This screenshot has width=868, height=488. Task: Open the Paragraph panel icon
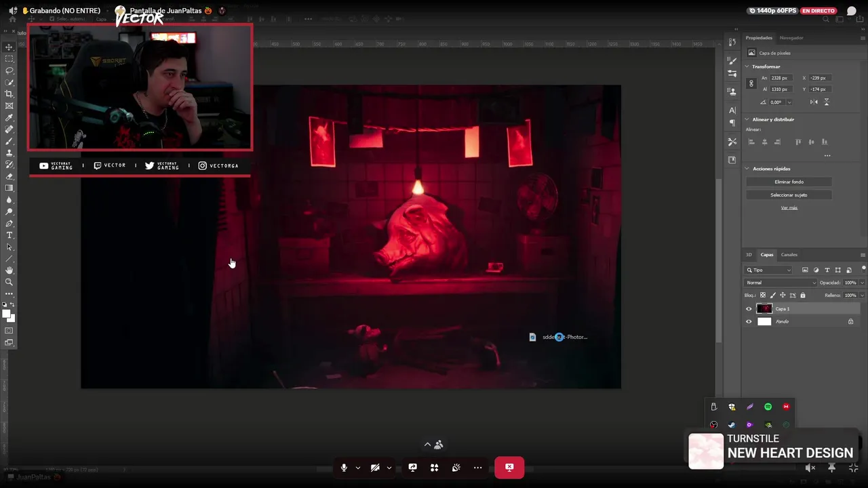coord(732,123)
